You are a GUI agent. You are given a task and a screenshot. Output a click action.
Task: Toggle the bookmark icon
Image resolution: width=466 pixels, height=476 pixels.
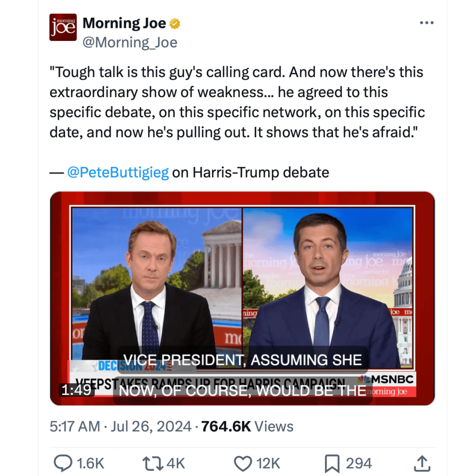[332, 463]
